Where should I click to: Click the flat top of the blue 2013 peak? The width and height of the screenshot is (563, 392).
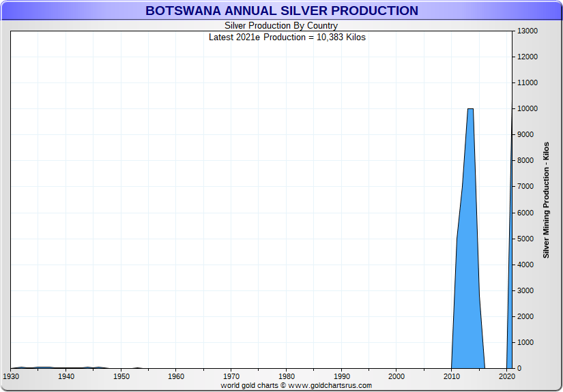click(x=470, y=110)
